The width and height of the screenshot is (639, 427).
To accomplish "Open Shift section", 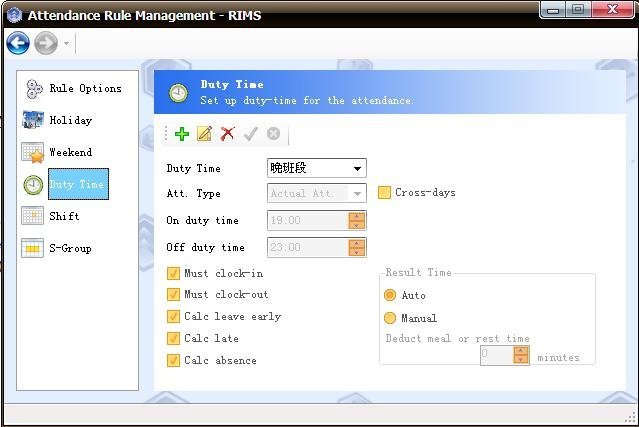I will [64, 216].
